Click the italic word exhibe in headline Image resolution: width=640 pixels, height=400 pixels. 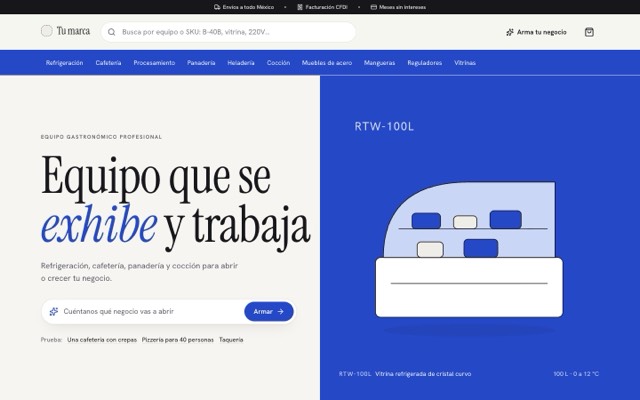tap(99, 224)
